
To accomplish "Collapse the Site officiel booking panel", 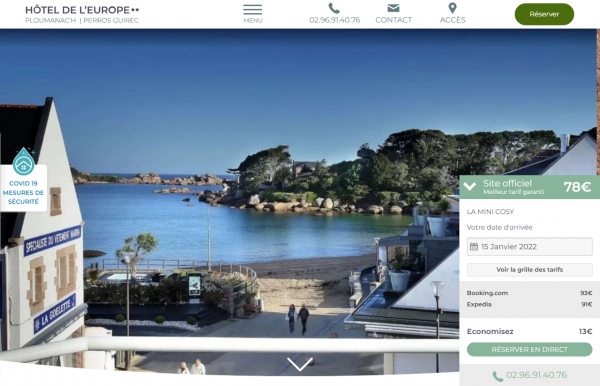I will (x=470, y=186).
